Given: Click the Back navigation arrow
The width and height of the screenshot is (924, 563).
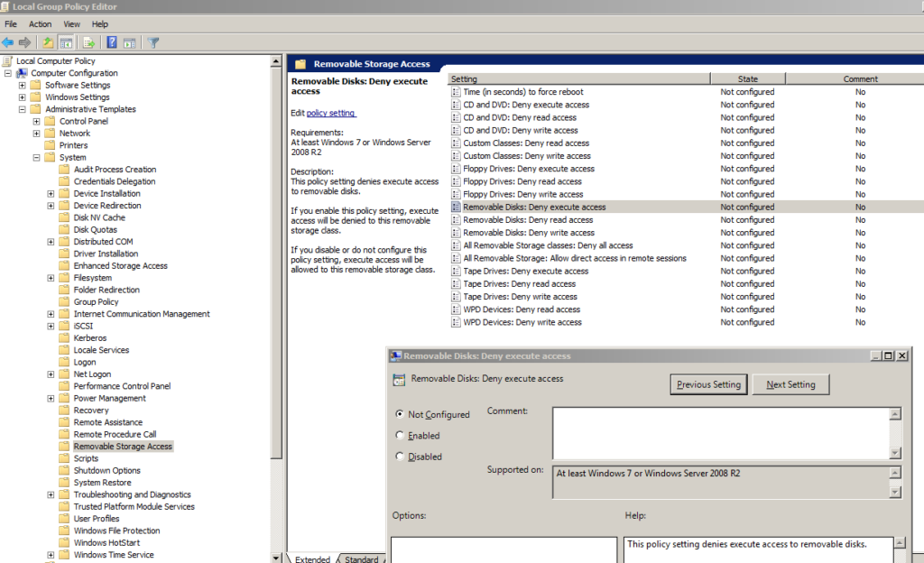Looking at the screenshot, I should [7, 42].
